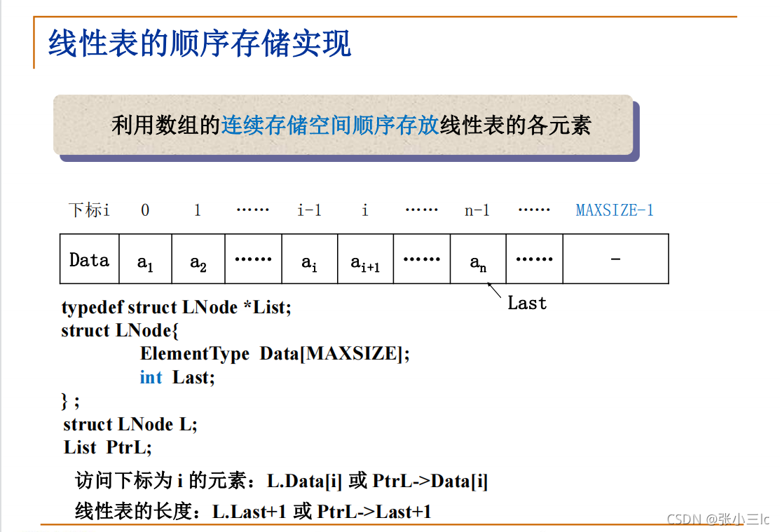Click index 0 above the array
The height and width of the screenshot is (532, 780).
pos(145,210)
